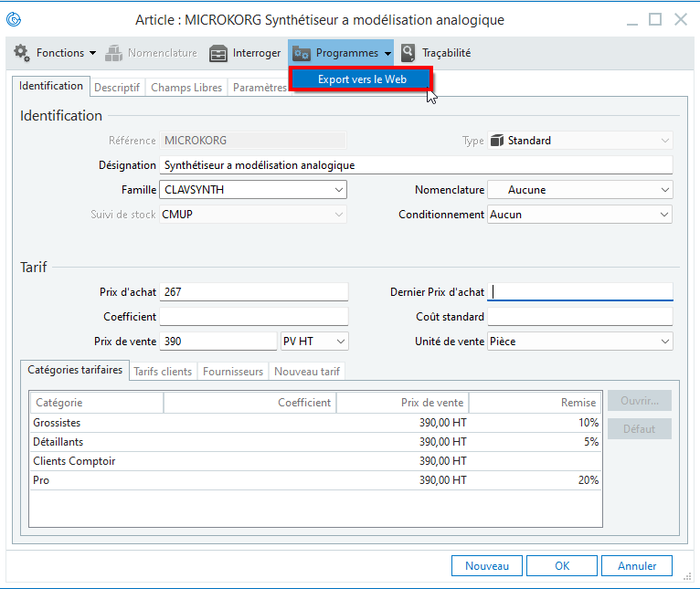Screen dimensions: 700x589
Task: Open the Fournisseurs tab
Action: pyautogui.click(x=233, y=372)
